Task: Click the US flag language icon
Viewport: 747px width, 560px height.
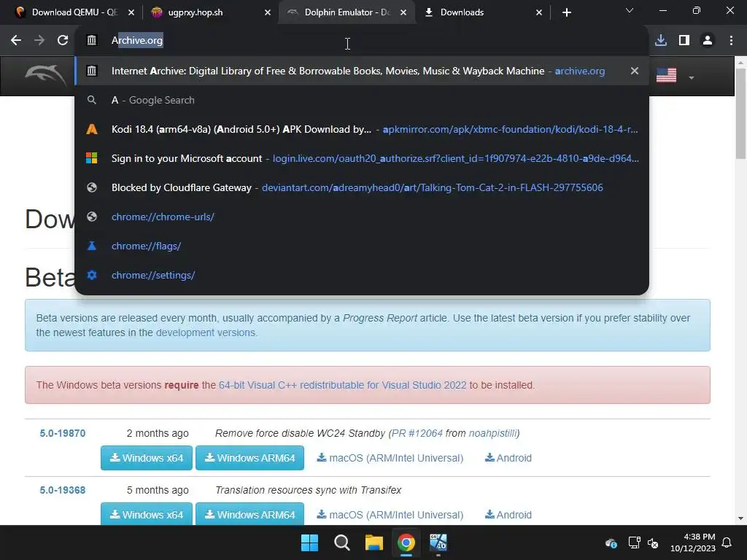Action: click(666, 75)
